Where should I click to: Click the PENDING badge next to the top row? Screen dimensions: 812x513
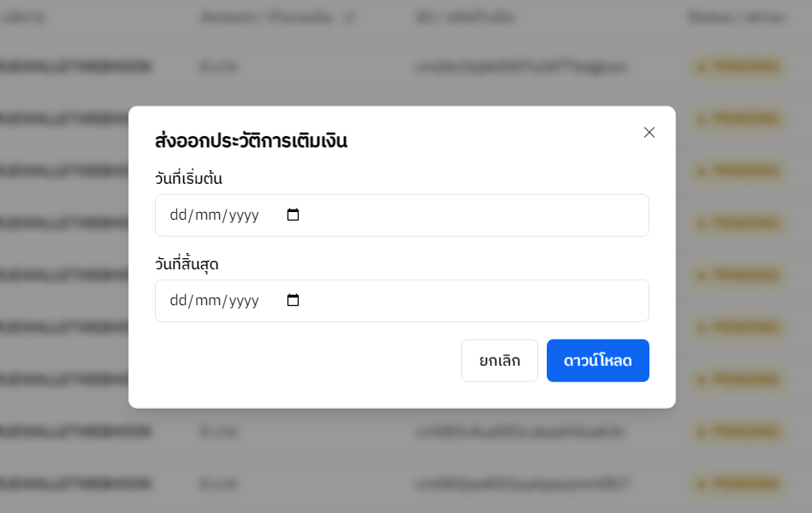click(x=738, y=66)
